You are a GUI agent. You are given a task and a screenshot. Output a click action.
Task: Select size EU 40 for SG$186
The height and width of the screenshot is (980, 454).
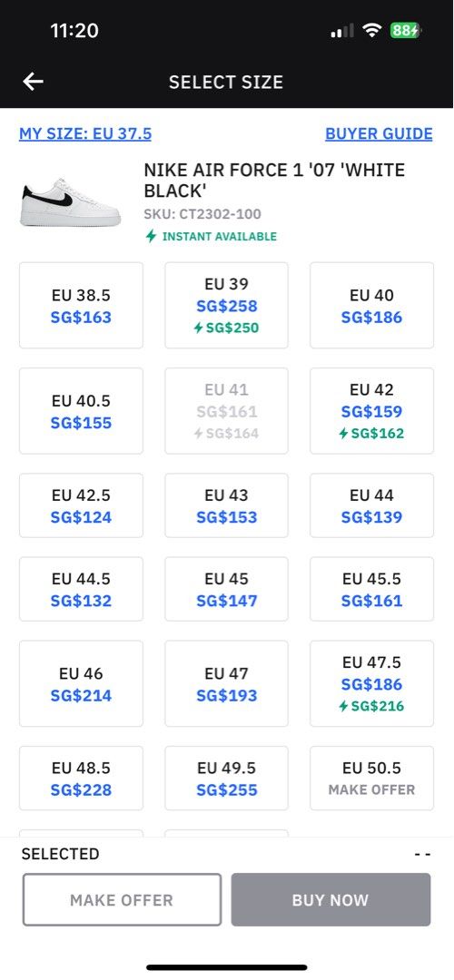tap(372, 306)
